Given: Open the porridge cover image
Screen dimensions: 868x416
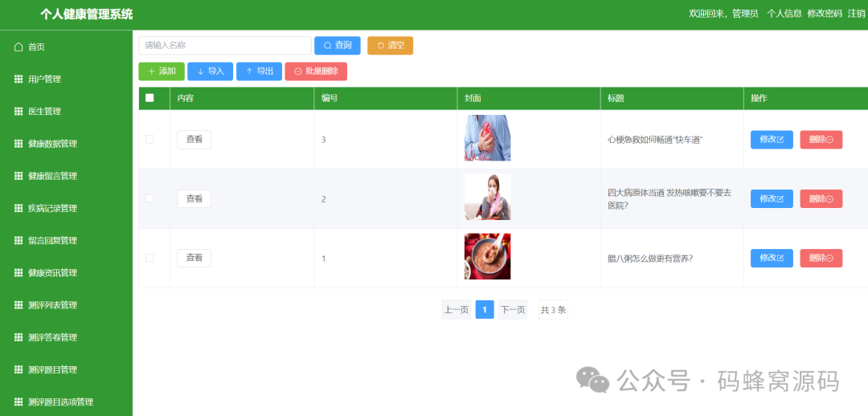Looking at the screenshot, I should tap(487, 256).
